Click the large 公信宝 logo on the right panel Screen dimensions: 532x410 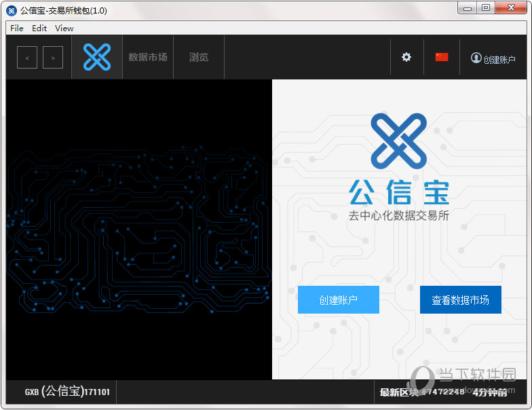(399, 141)
